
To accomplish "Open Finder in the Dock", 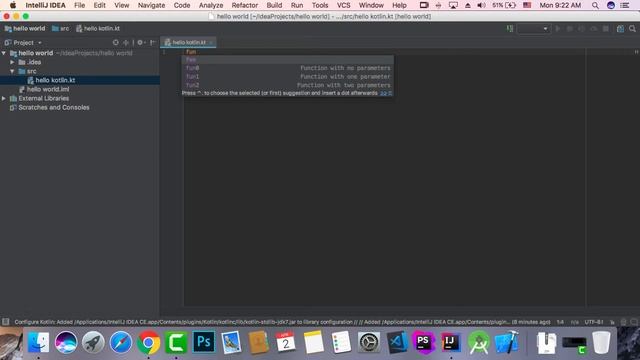I will tap(38, 342).
